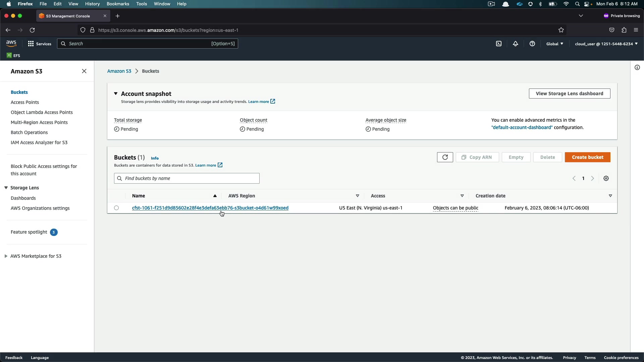Select the cfst-1061 bucket radio button
The width and height of the screenshot is (644, 362).
pyautogui.click(x=116, y=208)
